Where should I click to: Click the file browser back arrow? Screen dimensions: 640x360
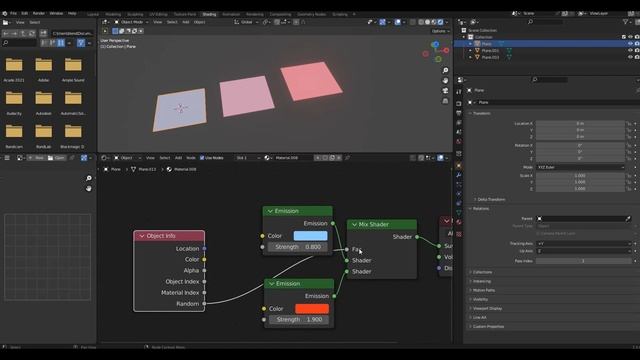[6, 33]
